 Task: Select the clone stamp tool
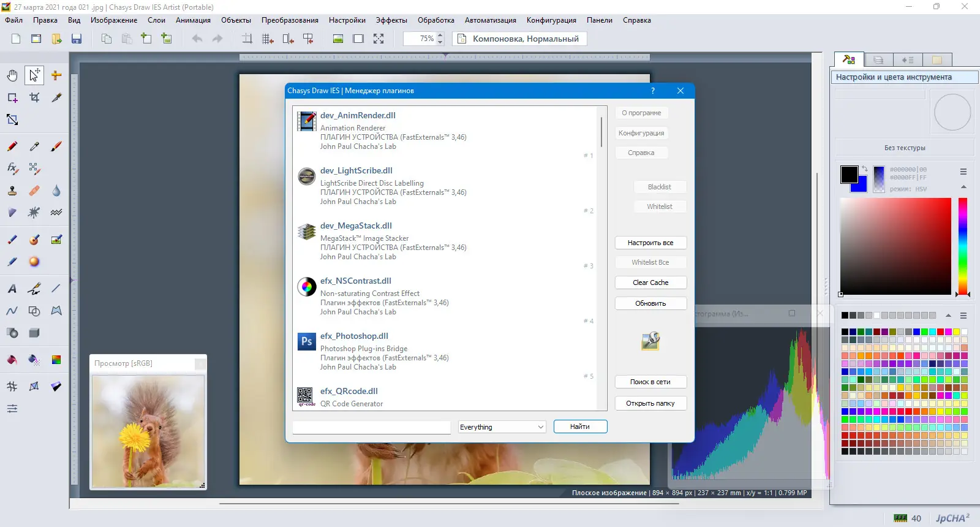[x=12, y=191]
